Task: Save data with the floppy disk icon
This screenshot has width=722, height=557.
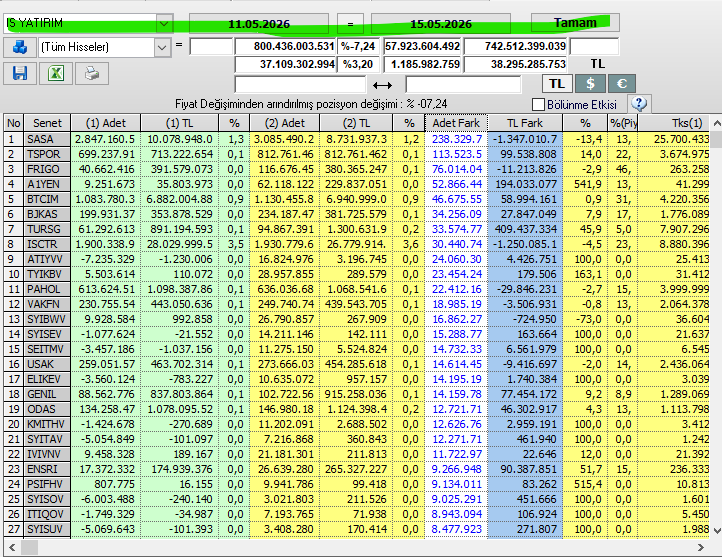Action: pos(20,74)
